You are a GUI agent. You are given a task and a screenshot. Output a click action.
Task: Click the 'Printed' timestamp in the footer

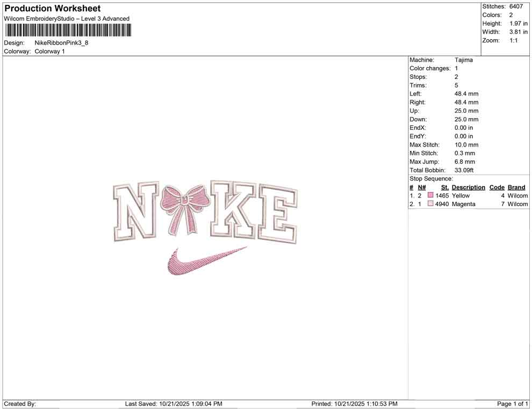pos(355,404)
